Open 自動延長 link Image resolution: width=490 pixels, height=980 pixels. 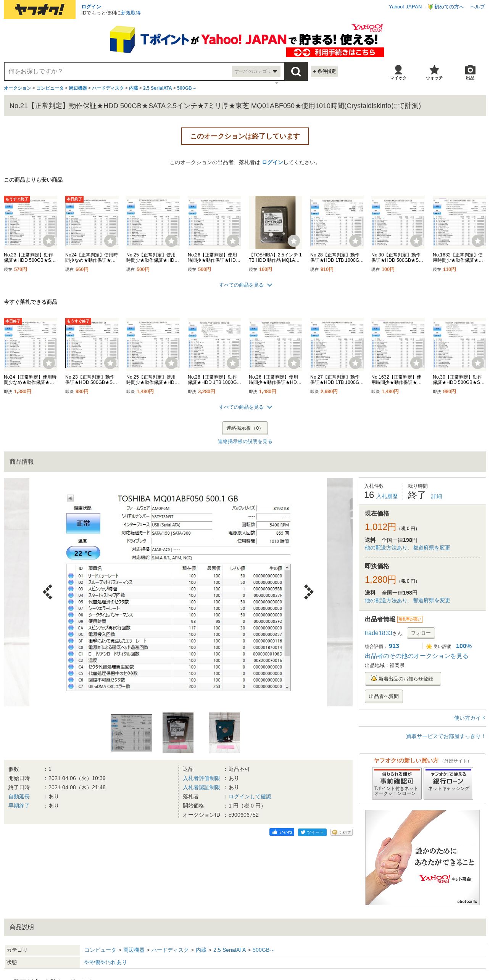pyautogui.click(x=19, y=796)
